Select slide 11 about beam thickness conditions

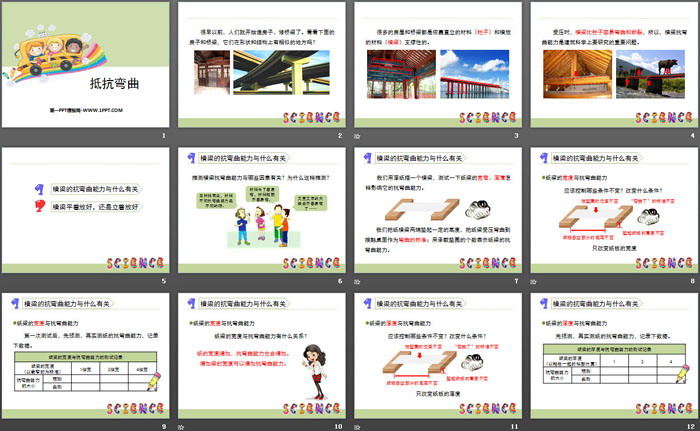(438, 356)
